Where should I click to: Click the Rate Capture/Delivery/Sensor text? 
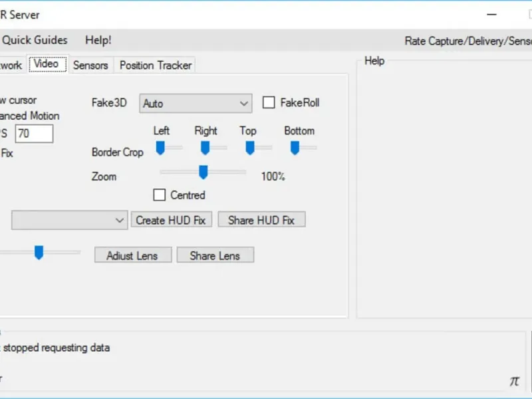[x=468, y=41]
